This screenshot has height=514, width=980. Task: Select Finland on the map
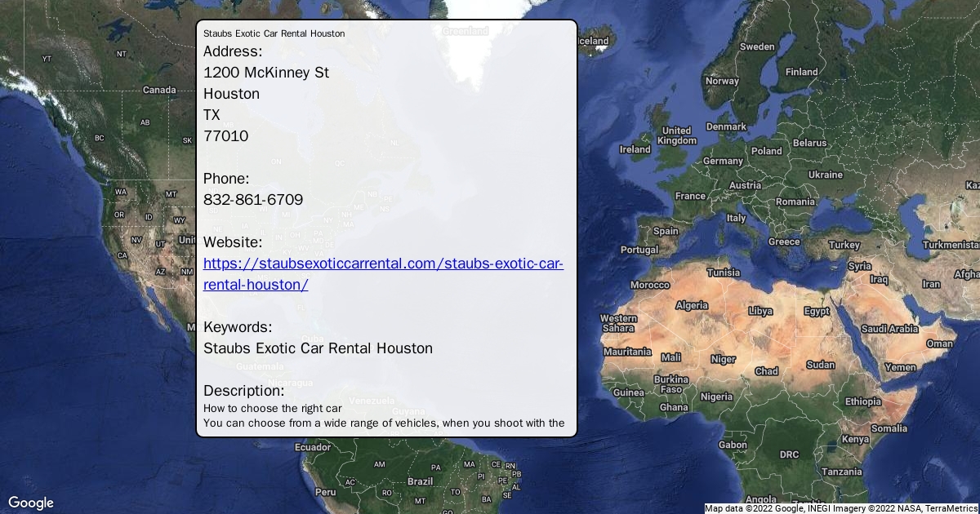click(801, 72)
